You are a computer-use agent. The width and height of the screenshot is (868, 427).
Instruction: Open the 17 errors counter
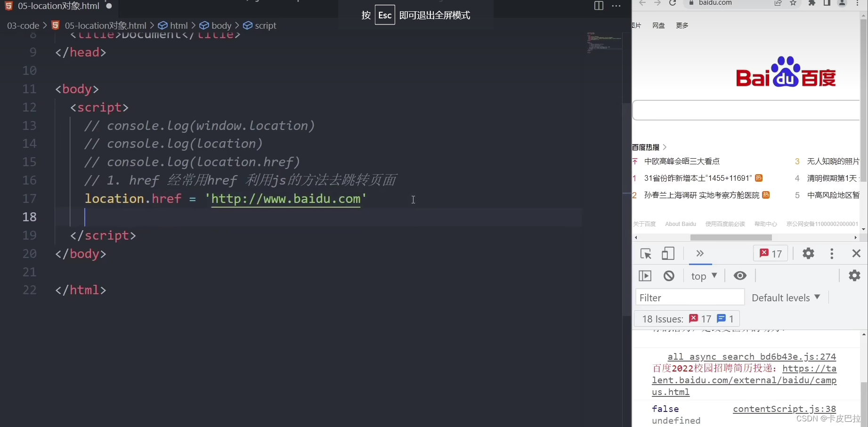[771, 253]
